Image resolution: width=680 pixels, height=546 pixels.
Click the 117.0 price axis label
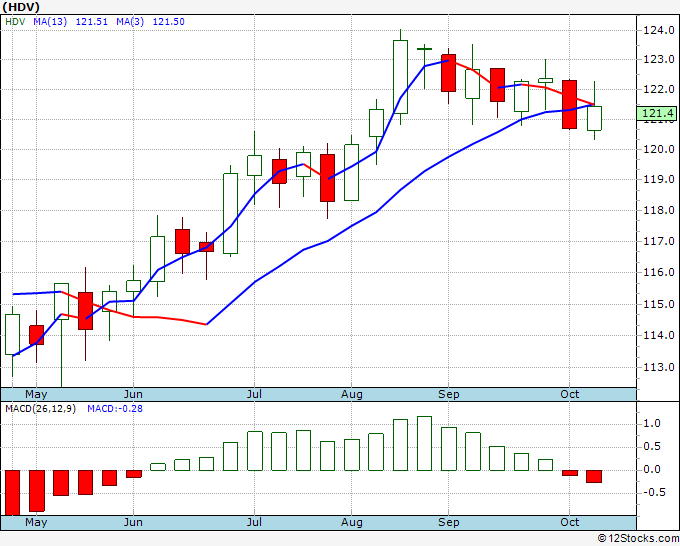pos(659,241)
